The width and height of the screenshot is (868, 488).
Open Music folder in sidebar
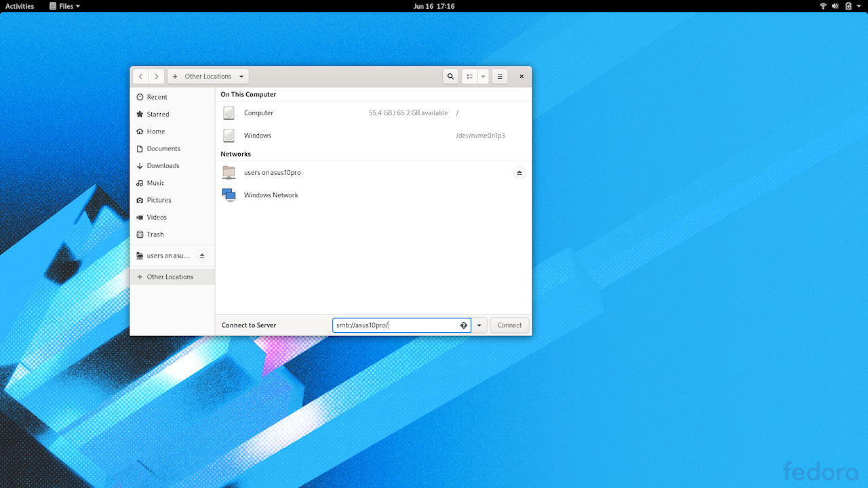click(x=172, y=183)
